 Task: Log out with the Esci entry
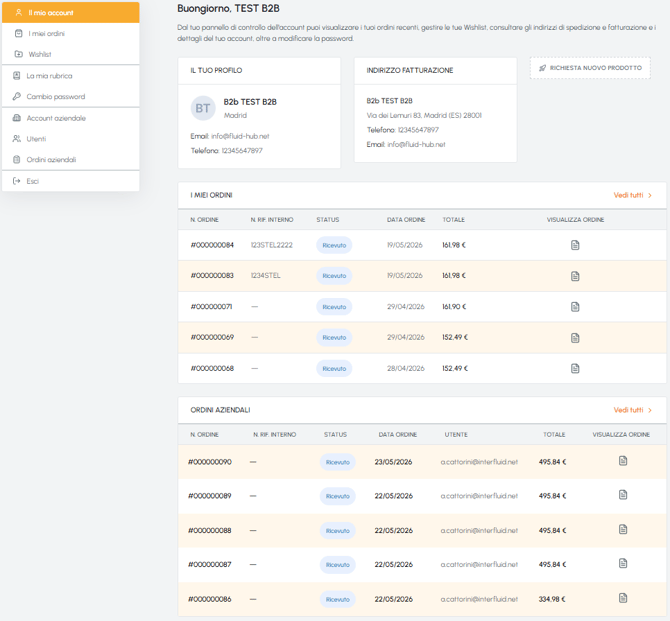click(71, 181)
